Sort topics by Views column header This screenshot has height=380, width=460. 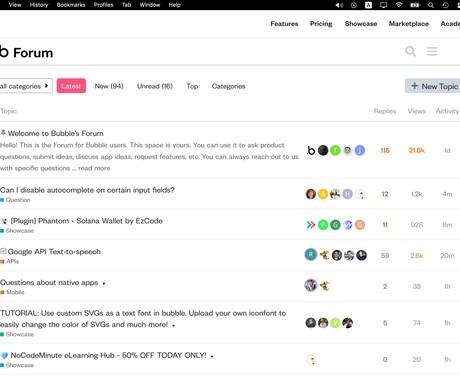click(417, 111)
